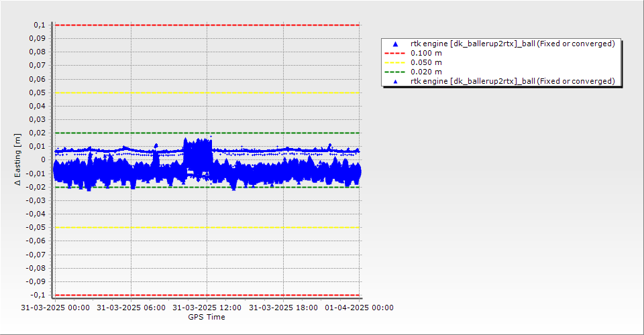Click the '0,04' y-axis tick label
Viewport: 644px width, 335px height.
tap(38, 107)
